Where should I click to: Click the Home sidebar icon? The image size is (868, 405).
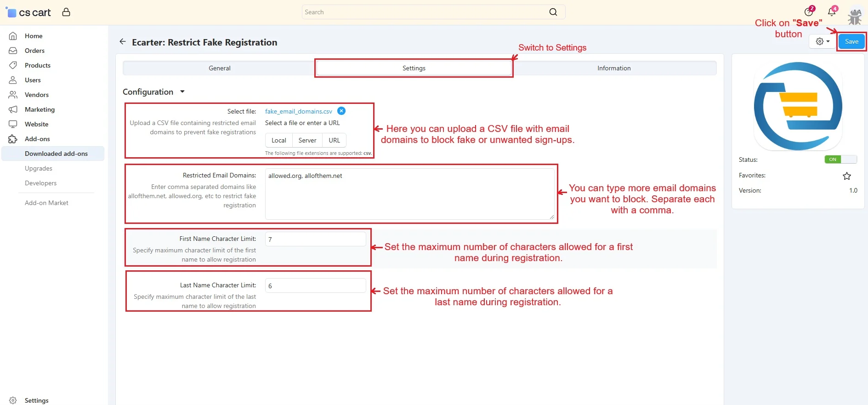(x=13, y=36)
